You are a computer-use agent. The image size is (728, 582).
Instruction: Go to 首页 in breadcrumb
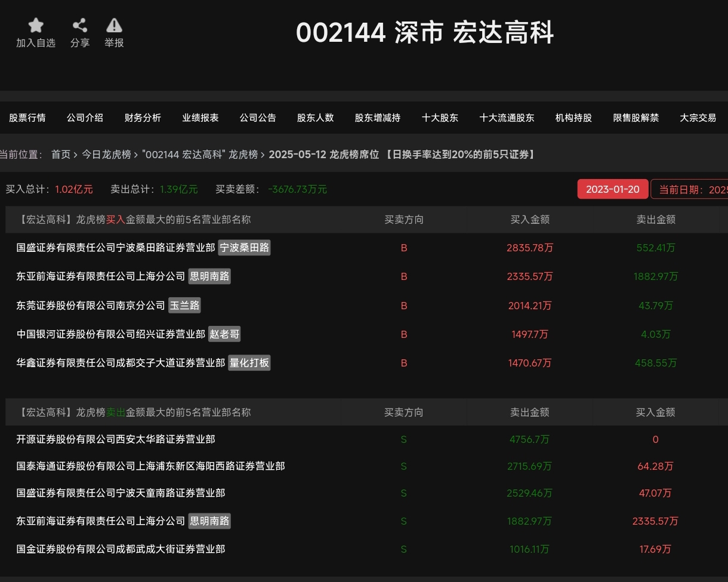[61, 155]
